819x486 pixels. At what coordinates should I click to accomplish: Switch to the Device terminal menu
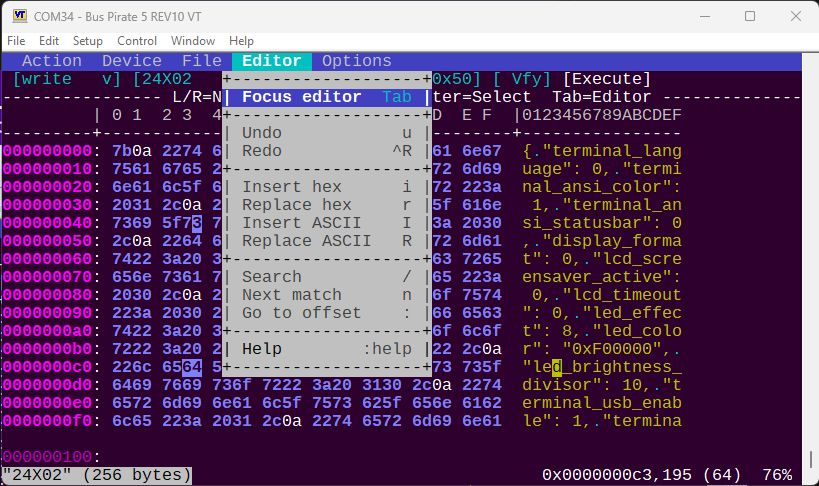pyautogui.click(x=132, y=61)
